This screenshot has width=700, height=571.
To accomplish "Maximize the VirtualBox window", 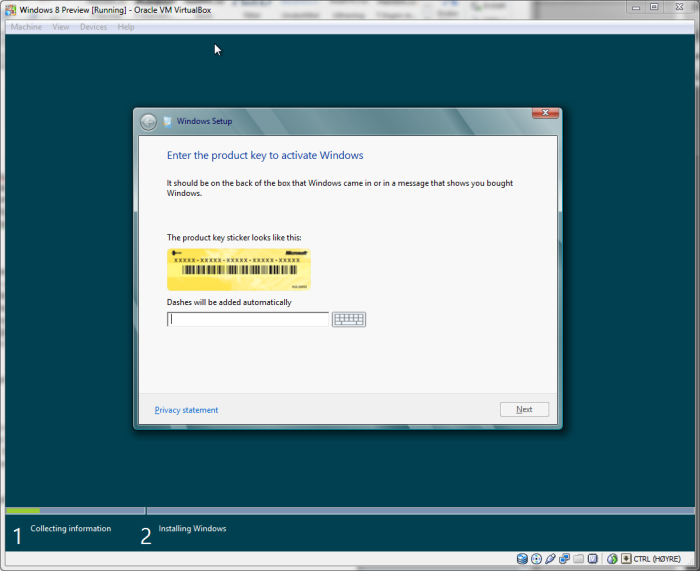I will (x=654, y=7).
